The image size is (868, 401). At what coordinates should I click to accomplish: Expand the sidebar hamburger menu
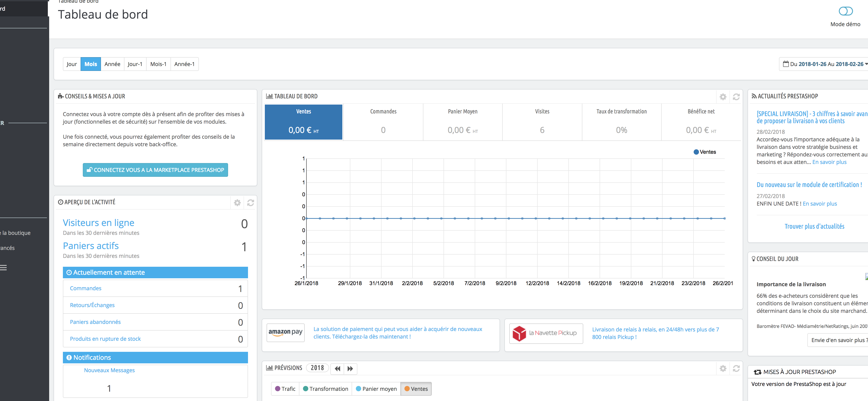tap(3, 268)
